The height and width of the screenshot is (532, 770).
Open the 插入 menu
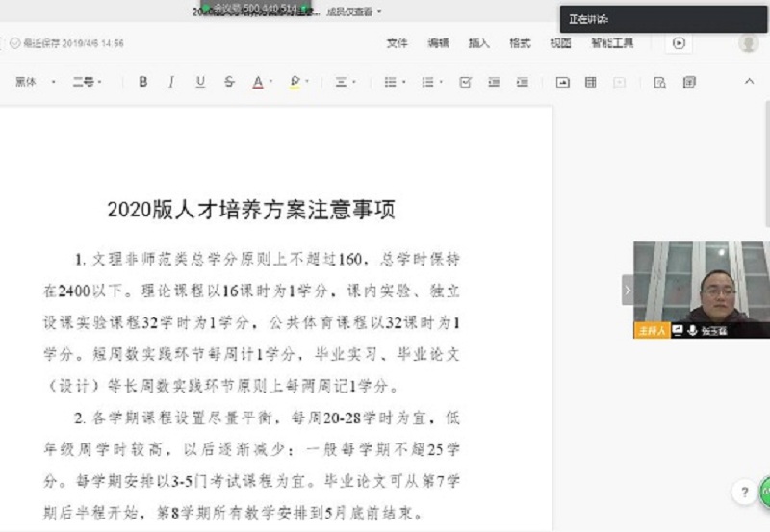478,43
